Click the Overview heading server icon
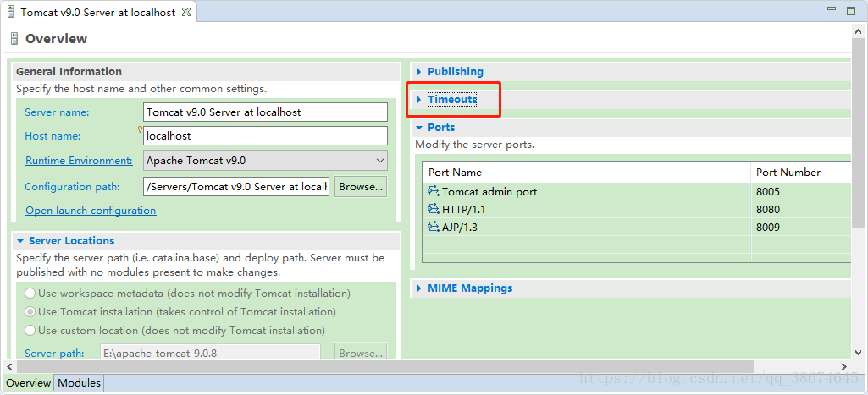Image resolution: width=868 pixels, height=395 pixels. pyautogui.click(x=14, y=39)
